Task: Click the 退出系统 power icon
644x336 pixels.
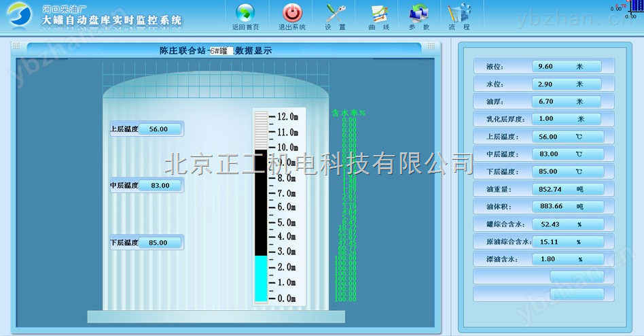Action: click(292, 13)
